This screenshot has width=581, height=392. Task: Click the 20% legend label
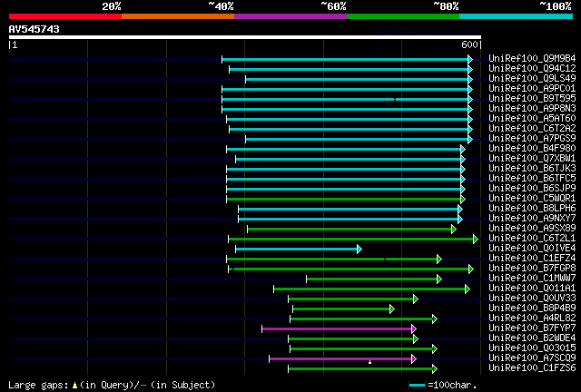coord(112,6)
